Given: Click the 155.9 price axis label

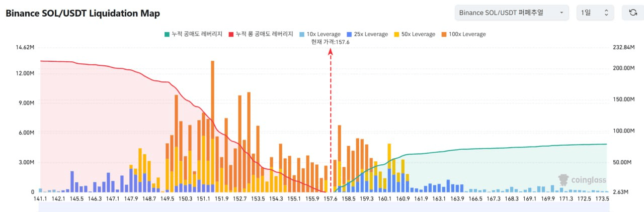Looking at the screenshot, I should pyautogui.click(x=312, y=199).
